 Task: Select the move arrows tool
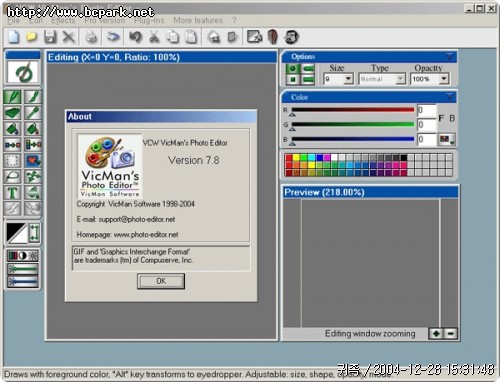[33, 177]
